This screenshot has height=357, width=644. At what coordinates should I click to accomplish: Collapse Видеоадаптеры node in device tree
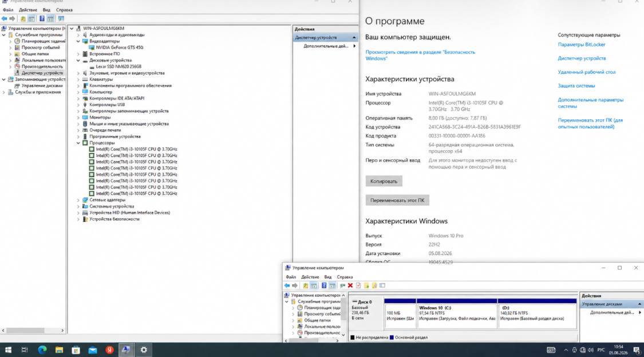pyautogui.click(x=78, y=41)
